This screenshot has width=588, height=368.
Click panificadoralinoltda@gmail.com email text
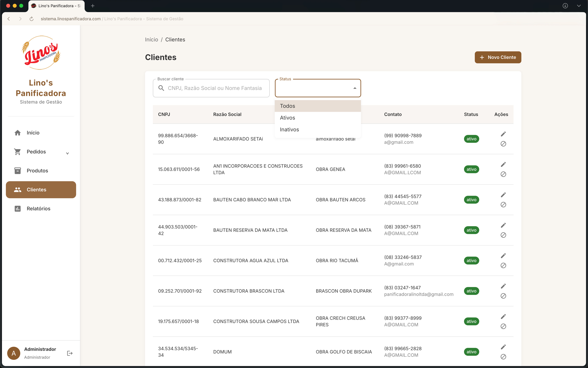pos(419,294)
